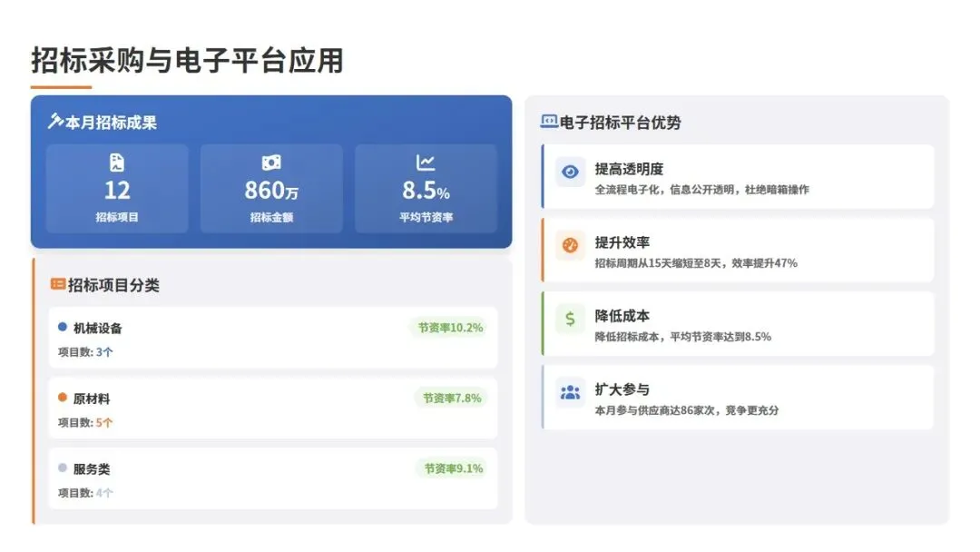Screen dimensions: 980x552
Task: Click the 提高透明度 title
Action: (629, 169)
